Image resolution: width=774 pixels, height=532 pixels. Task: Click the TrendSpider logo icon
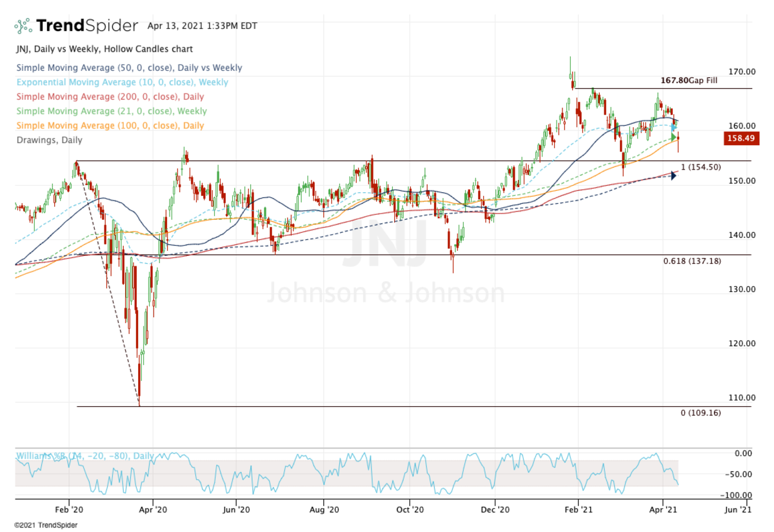click(x=23, y=26)
